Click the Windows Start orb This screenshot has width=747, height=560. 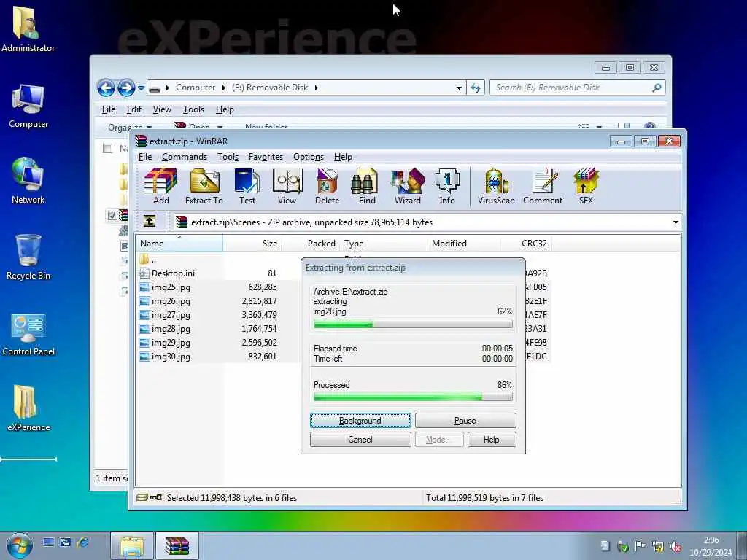point(20,545)
